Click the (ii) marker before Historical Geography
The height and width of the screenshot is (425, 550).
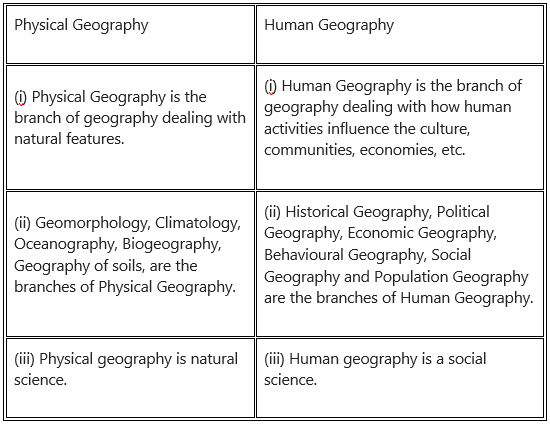(272, 212)
